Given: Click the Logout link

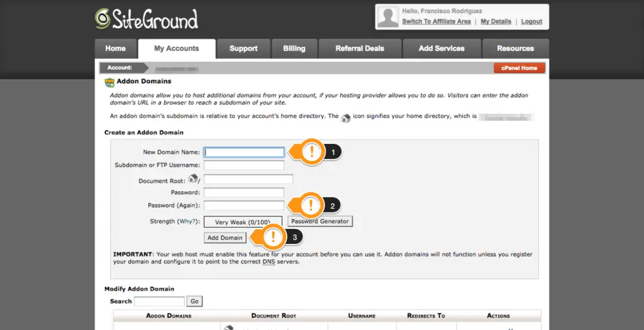Looking at the screenshot, I should [531, 21].
